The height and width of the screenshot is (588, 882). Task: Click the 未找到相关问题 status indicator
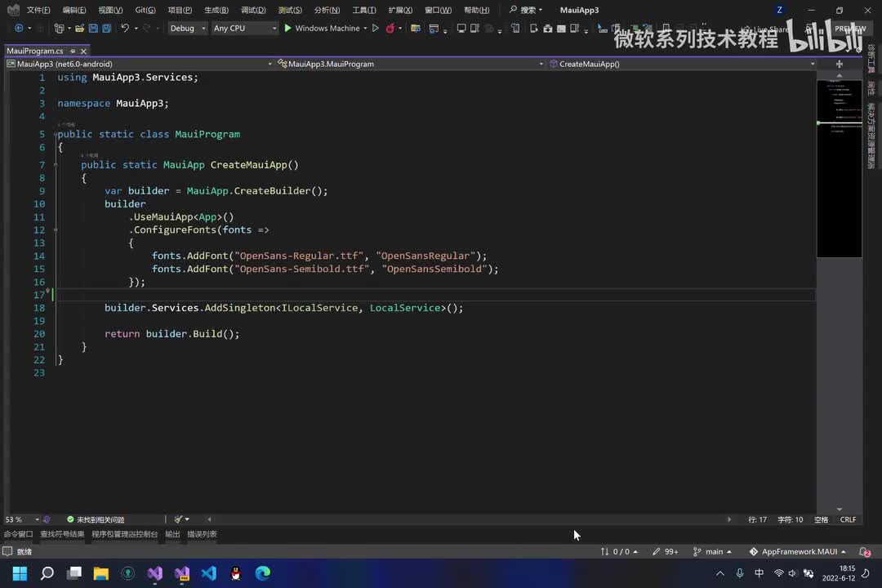click(x=96, y=519)
